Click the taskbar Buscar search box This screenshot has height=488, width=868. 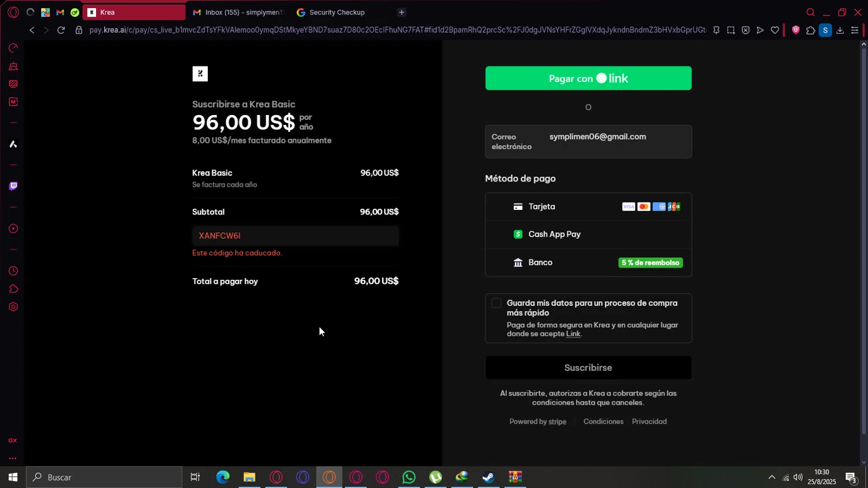(104, 477)
